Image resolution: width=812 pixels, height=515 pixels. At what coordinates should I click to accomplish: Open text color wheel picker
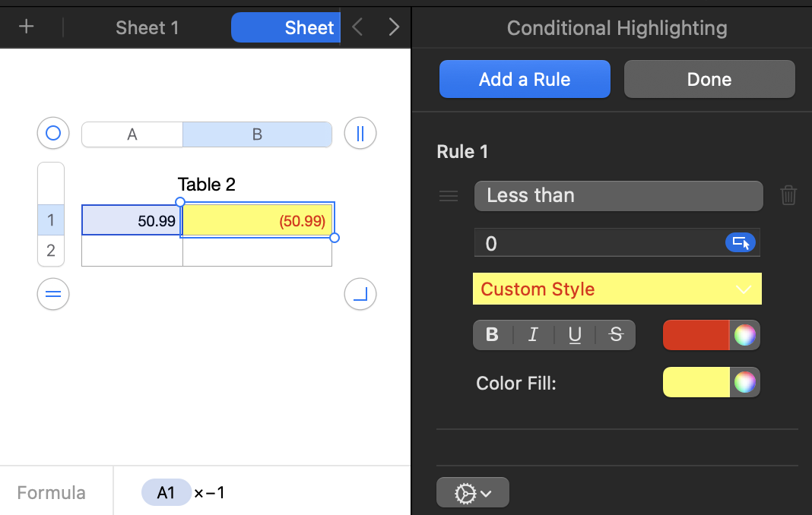(745, 335)
